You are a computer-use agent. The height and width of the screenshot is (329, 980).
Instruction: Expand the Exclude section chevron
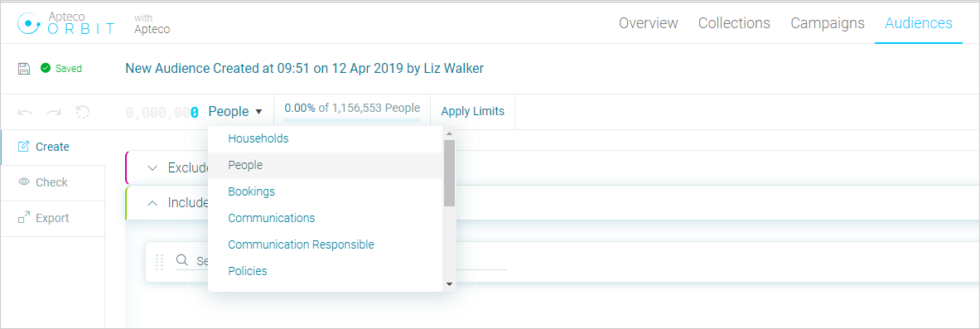click(152, 167)
